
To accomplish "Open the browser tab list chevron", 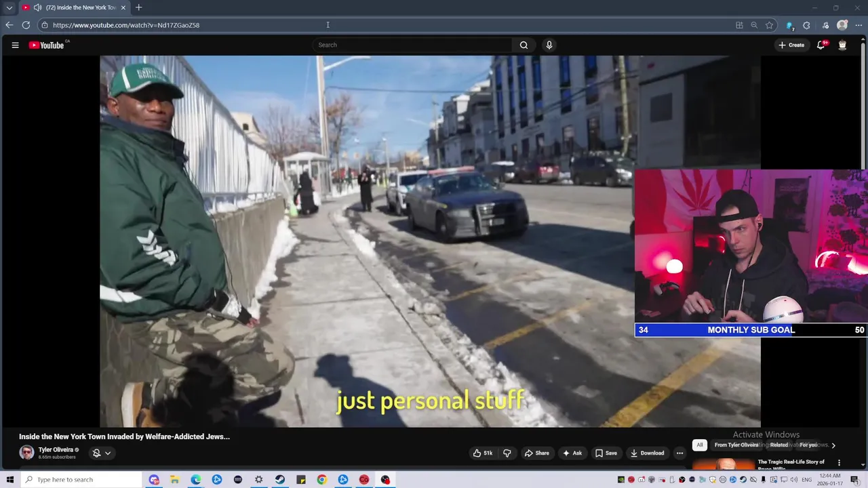I will point(9,7).
